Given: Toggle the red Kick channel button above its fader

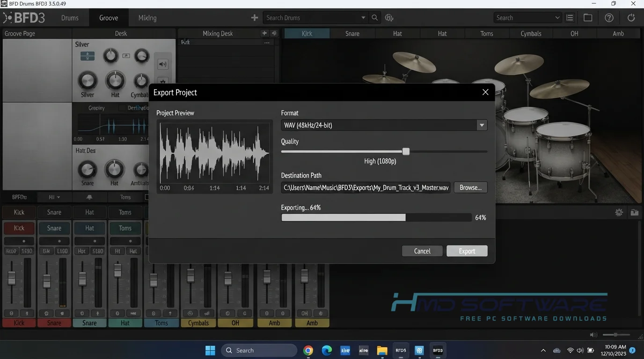Looking at the screenshot, I should 19,228.
